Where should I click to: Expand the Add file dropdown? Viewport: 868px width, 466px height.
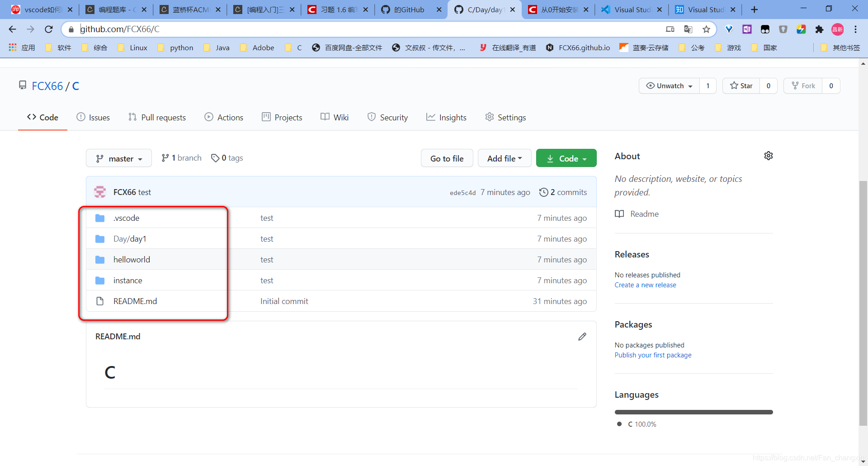click(x=504, y=158)
